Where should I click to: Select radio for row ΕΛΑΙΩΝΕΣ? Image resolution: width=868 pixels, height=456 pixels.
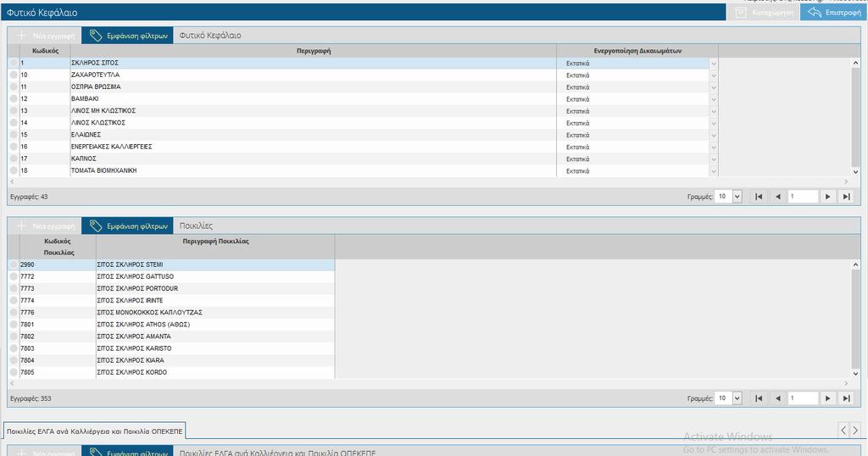(14, 135)
